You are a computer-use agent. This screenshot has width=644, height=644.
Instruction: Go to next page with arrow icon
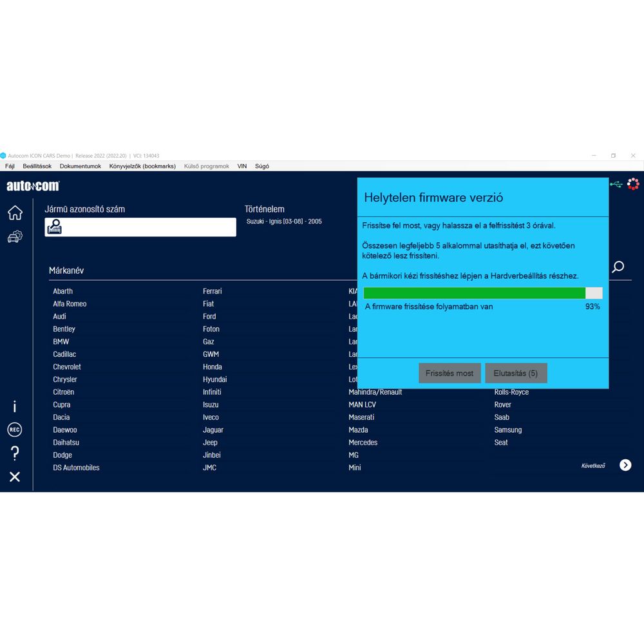pyautogui.click(x=625, y=465)
